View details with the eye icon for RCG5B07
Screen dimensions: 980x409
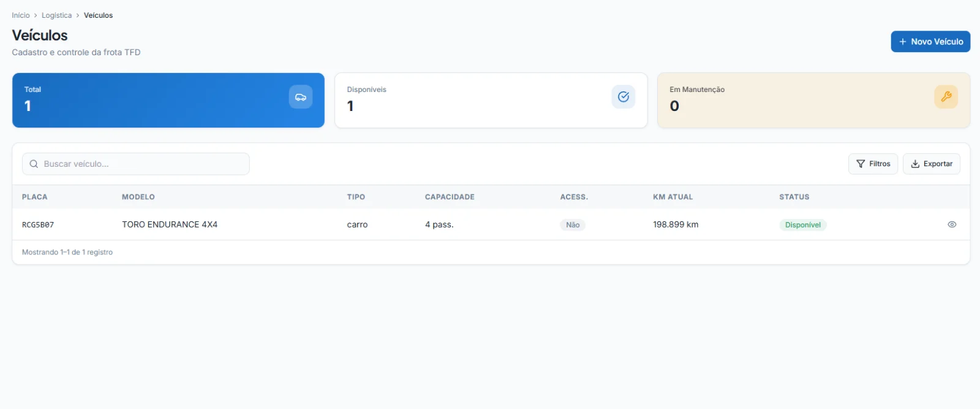(952, 224)
